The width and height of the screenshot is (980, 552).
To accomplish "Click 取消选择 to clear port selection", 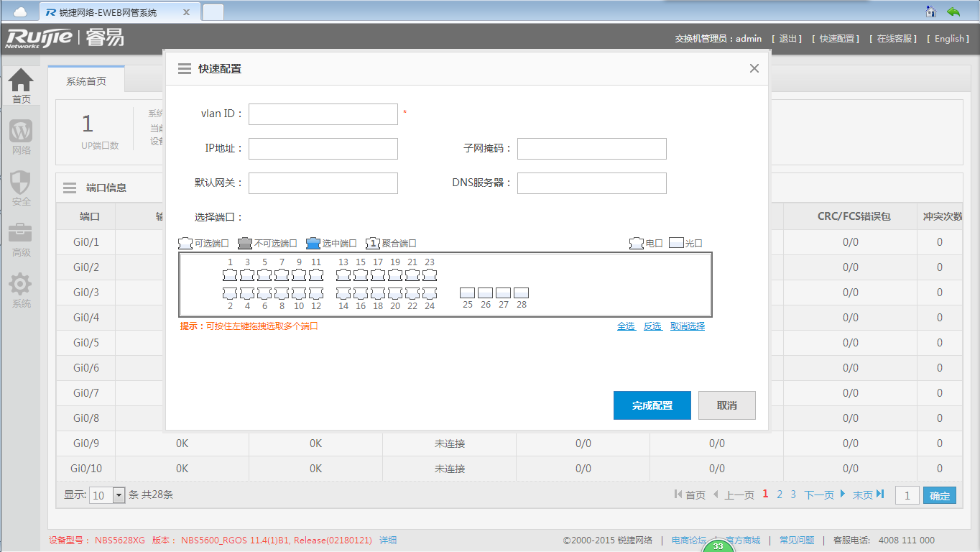I will coord(688,326).
